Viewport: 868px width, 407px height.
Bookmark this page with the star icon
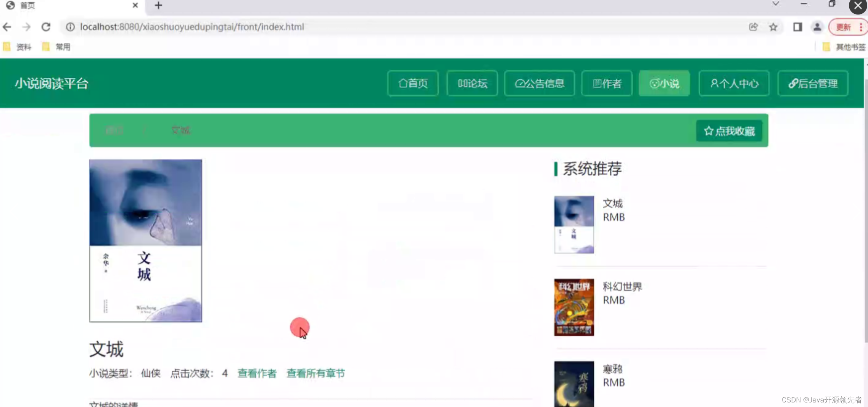point(773,27)
